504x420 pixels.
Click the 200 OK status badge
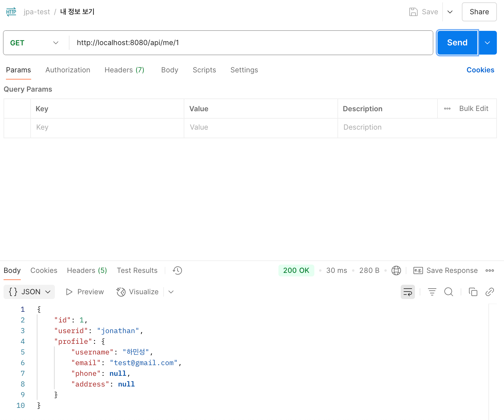(x=296, y=271)
